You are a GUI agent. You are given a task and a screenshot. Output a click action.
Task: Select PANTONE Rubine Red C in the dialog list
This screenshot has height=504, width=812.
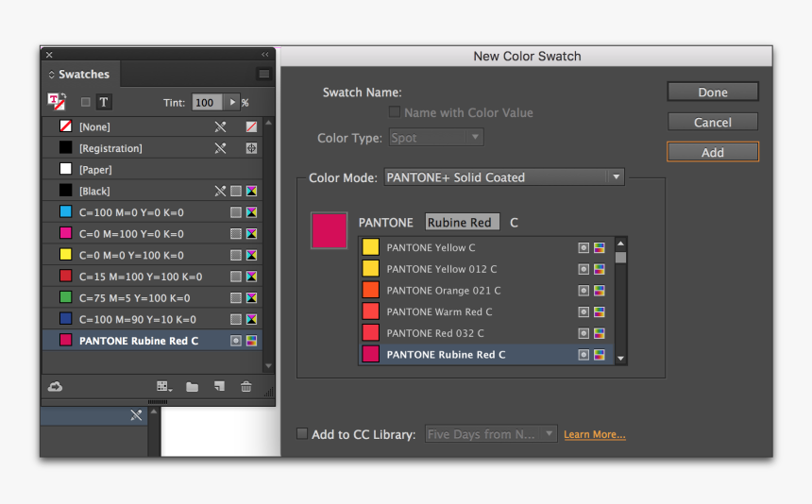pos(486,355)
